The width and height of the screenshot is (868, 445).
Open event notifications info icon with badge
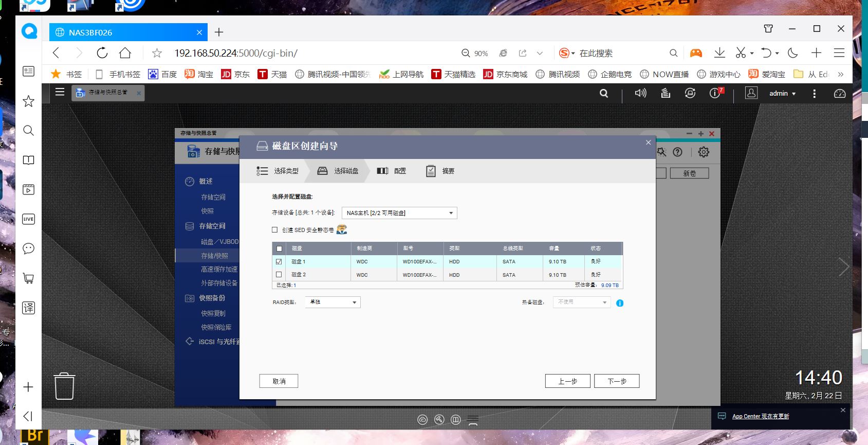coord(716,93)
